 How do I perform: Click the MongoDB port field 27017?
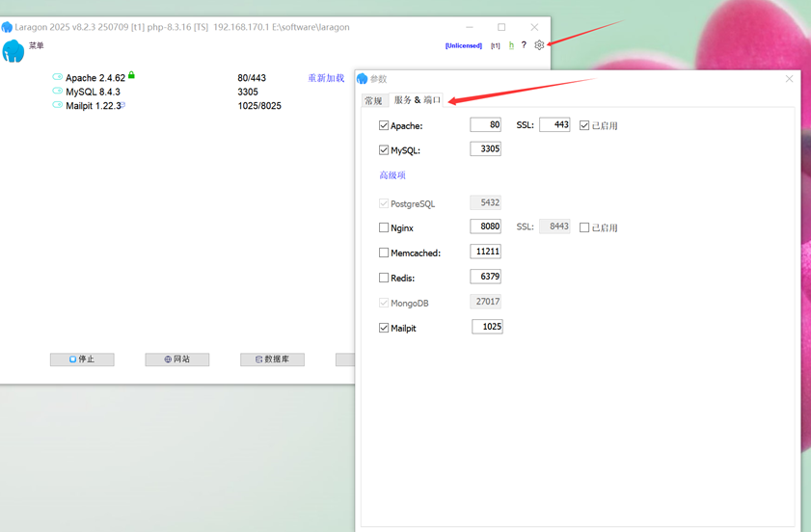[486, 301]
